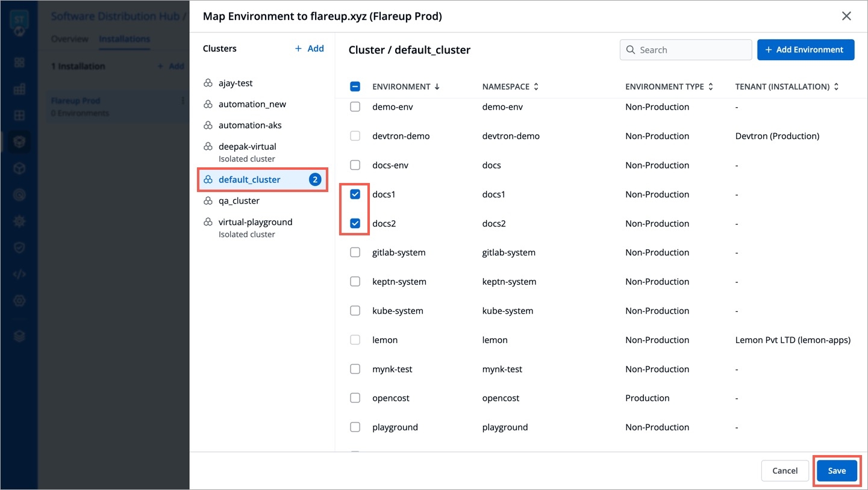The width and height of the screenshot is (868, 490).
Task: Toggle the select-all environments header checkbox
Action: (355, 87)
